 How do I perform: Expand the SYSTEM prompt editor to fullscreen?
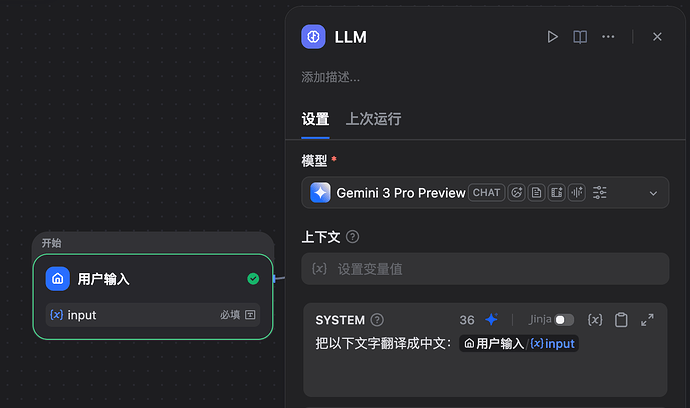click(x=647, y=320)
